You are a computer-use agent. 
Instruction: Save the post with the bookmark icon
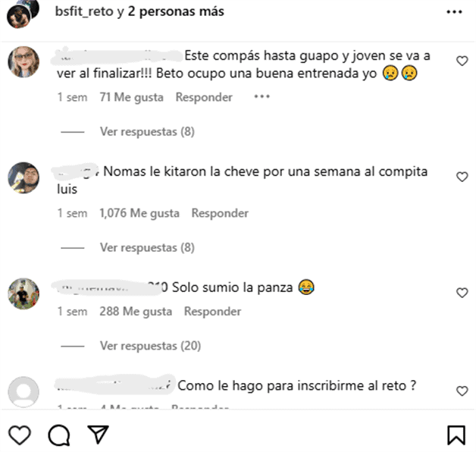click(x=456, y=435)
